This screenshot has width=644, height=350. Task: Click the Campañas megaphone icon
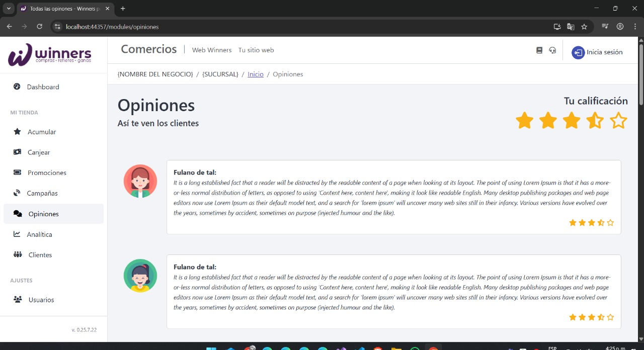17,193
